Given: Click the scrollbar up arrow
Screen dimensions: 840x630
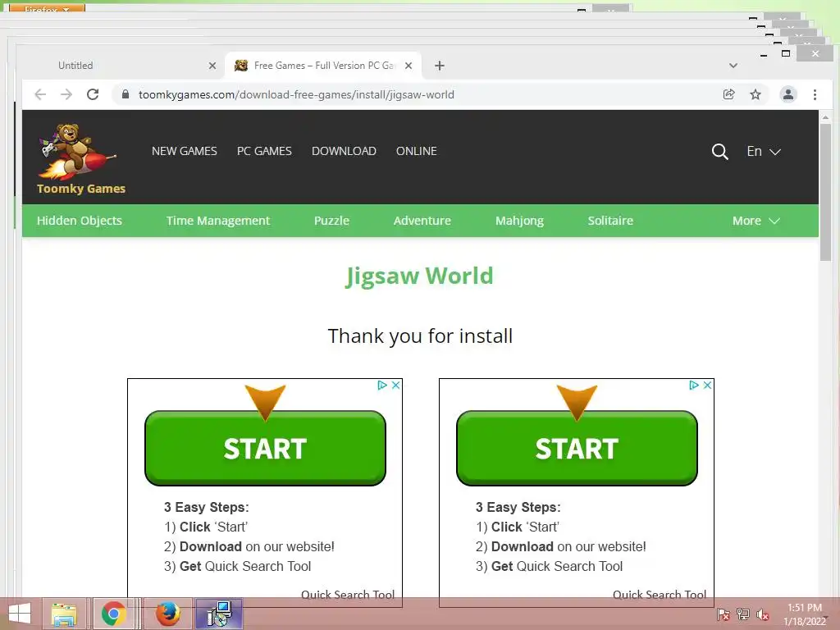Looking at the screenshot, I should (x=825, y=117).
